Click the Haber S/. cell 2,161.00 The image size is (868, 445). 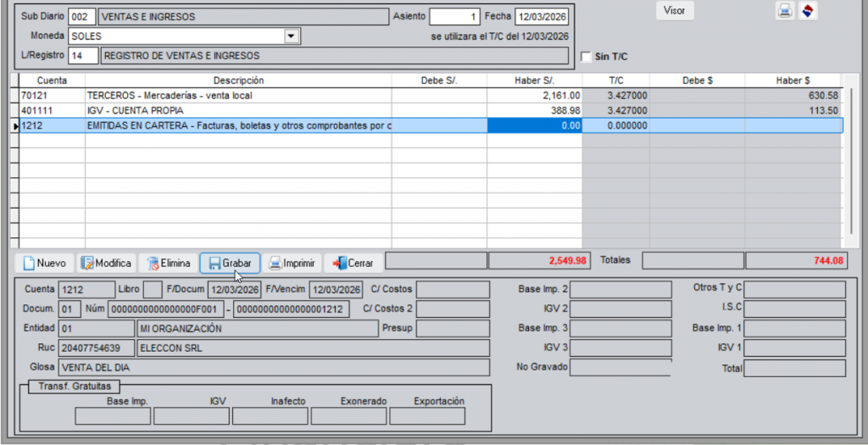click(x=535, y=95)
